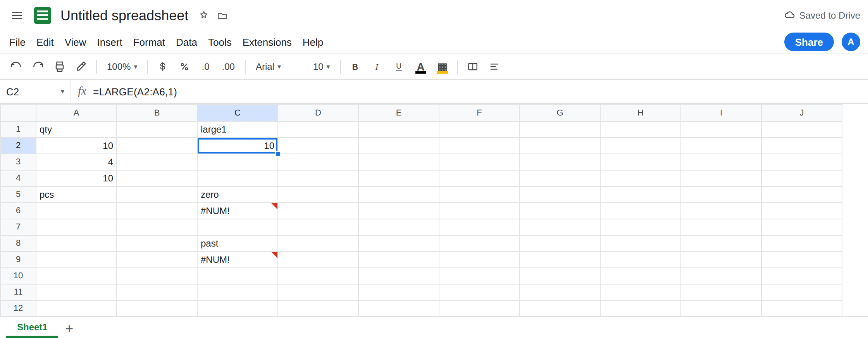Click the Redo arrow
Screen dimensions: 868x338
(x=38, y=66)
